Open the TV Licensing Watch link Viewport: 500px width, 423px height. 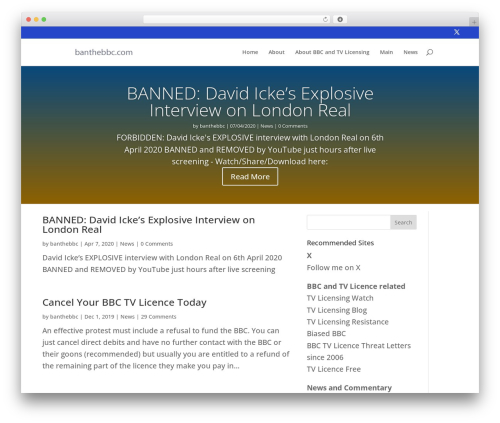click(340, 298)
